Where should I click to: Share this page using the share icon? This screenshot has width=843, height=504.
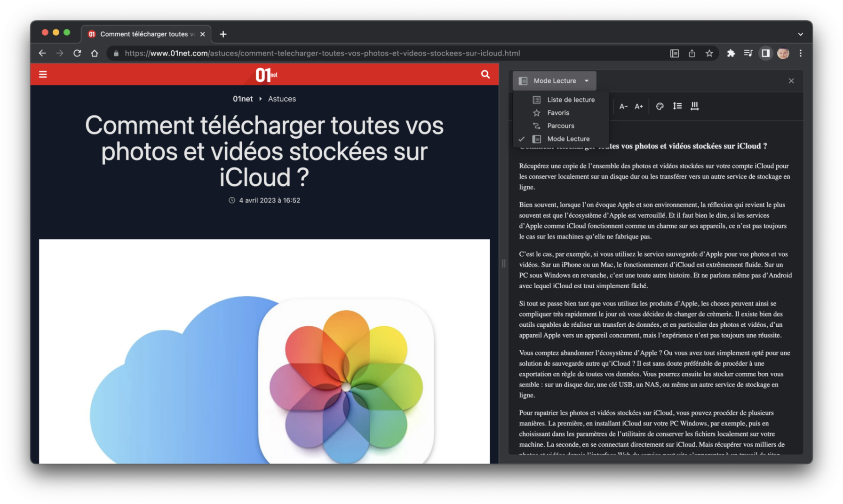click(692, 53)
